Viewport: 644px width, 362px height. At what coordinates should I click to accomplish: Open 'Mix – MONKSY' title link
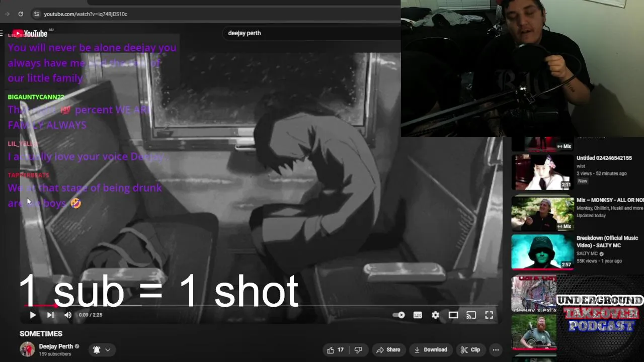click(610, 200)
